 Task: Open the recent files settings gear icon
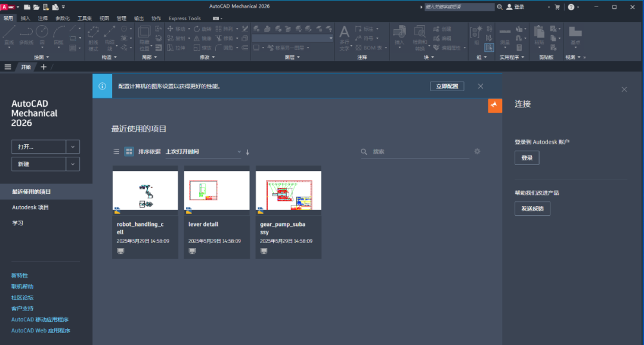[477, 151]
